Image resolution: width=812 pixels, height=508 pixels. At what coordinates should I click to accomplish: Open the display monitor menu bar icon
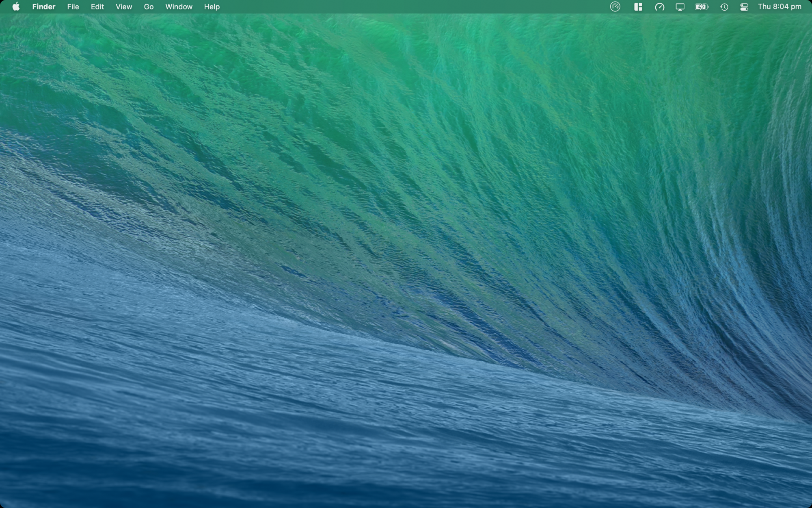click(680, 7)
